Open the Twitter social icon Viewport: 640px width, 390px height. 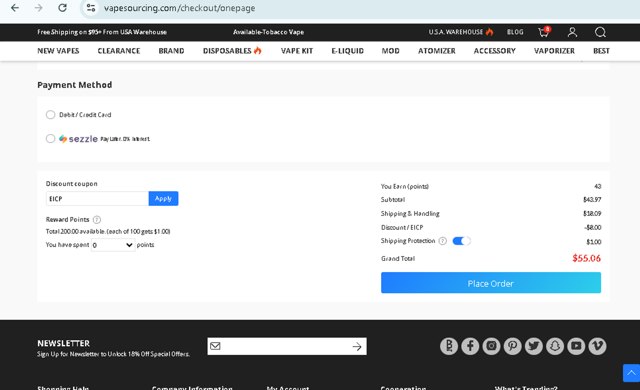(534, 346)
